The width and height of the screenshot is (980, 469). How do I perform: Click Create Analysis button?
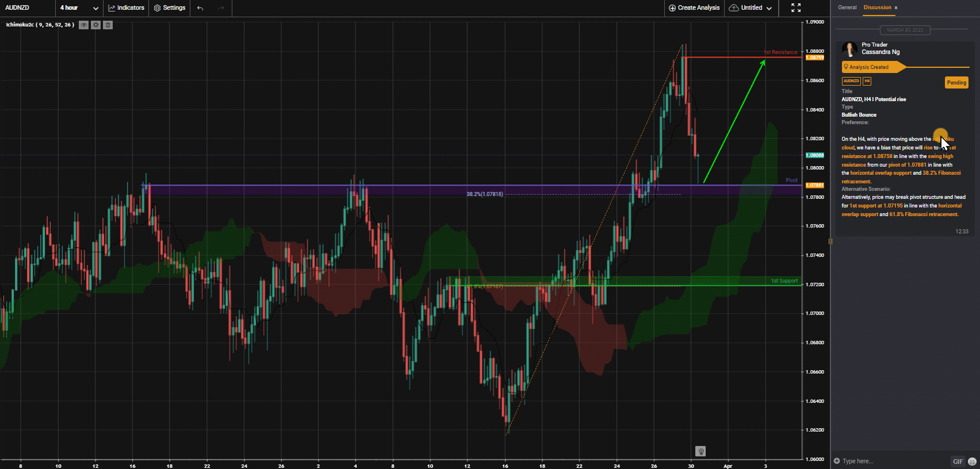694,8
